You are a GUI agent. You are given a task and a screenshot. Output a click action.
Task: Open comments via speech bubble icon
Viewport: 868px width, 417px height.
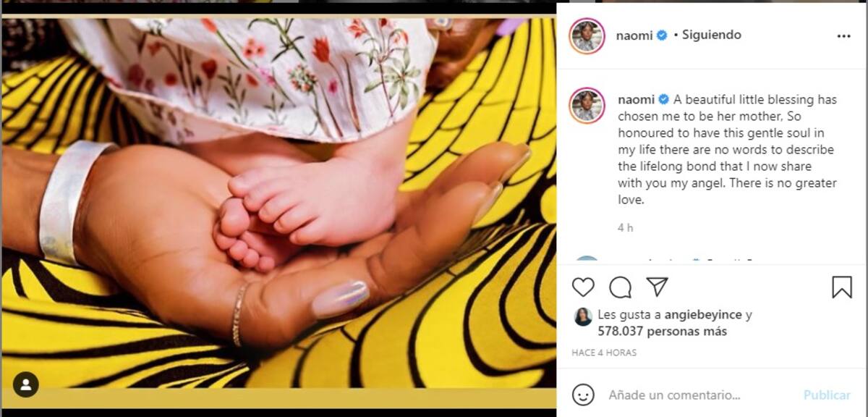[x=620, y=287]
